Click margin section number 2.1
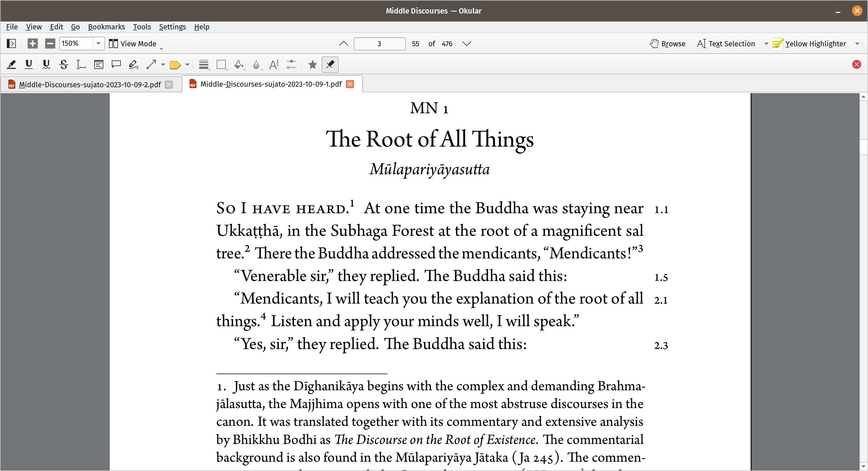868x471 pixels. coord(661,300)
